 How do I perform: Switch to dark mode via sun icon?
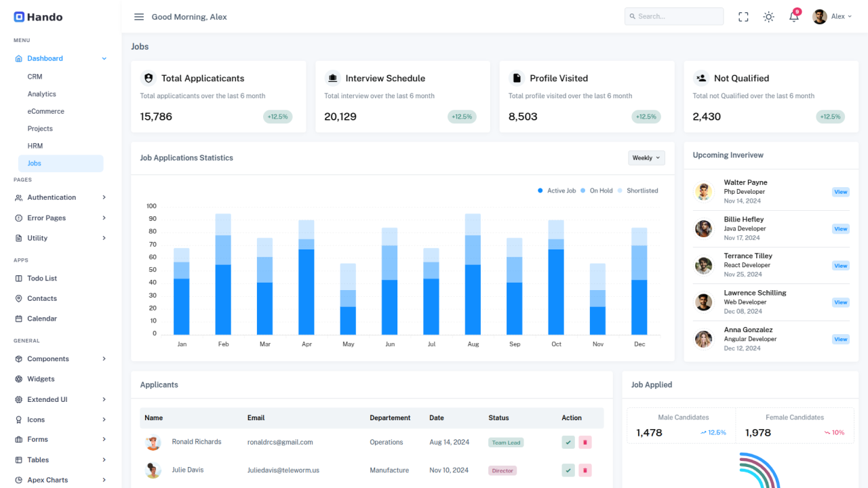point(768,16)
